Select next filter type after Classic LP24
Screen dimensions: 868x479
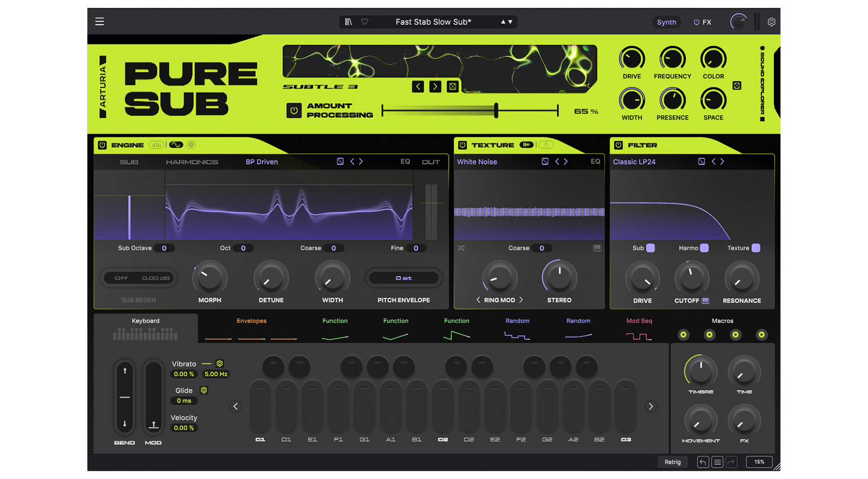point(722,162)
